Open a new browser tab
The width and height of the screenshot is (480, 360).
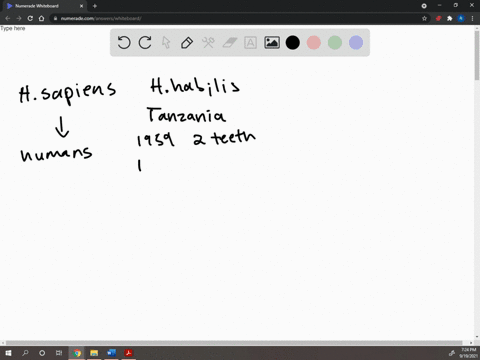point(95,6)
